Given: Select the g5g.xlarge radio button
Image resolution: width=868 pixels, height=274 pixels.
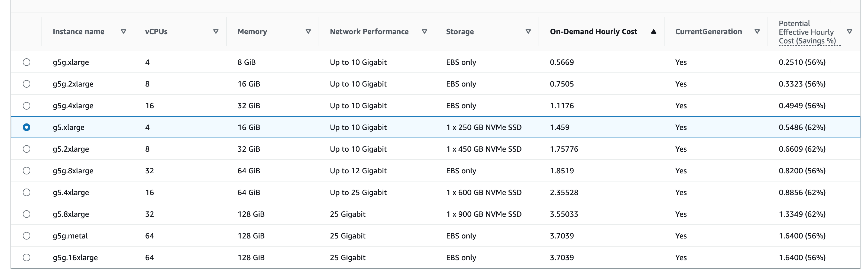Looking at the screenshot, I should [27, 62].
